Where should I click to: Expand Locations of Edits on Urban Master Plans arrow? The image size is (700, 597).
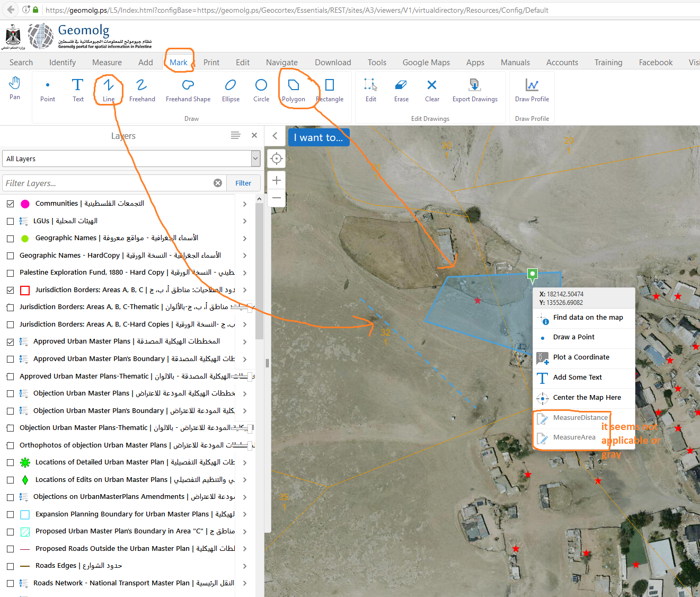tap(244, 480)
